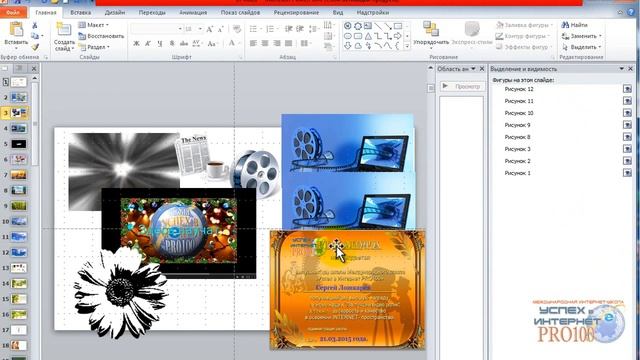Click the Вставить paste button
The height and width of the screenshot is (360, 640).
16,34
